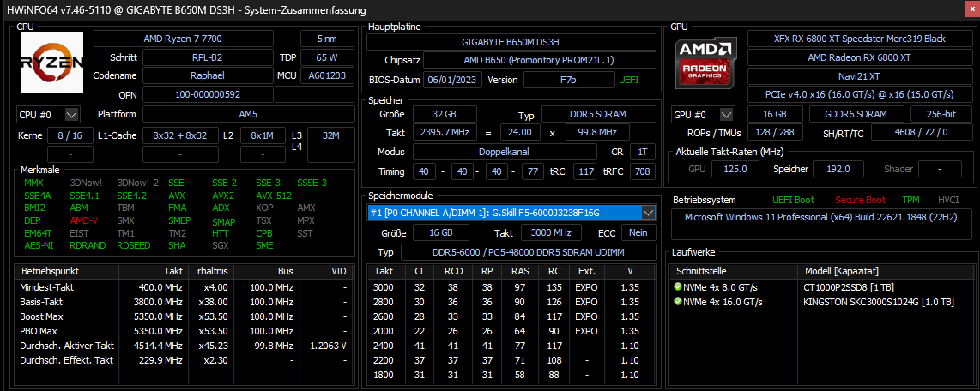The image size is (980, 391).
Task: Click the red Secure Boot label
Action: (861, 200)
